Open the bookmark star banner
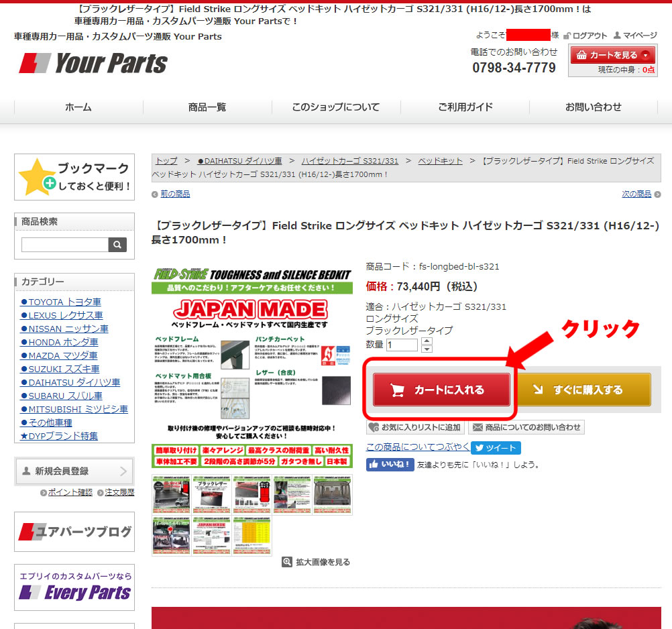672x629 pixels. coord(74,177)
